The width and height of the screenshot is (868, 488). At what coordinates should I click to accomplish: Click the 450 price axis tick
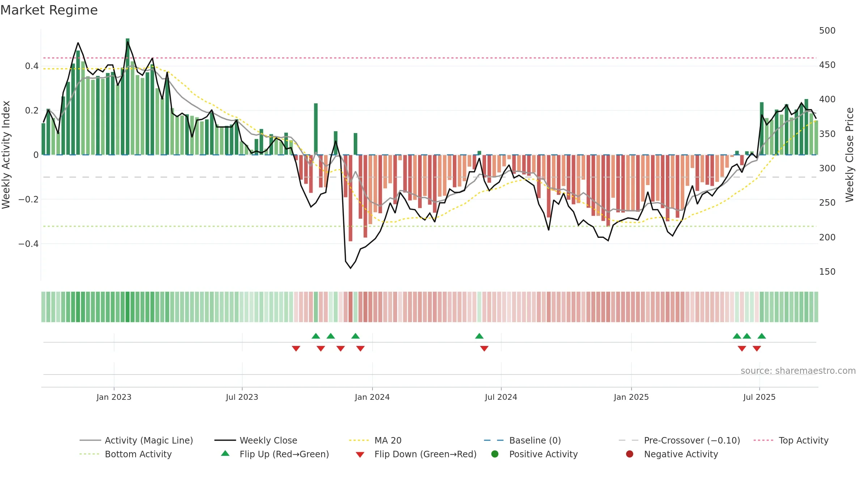tap(827, 65)
